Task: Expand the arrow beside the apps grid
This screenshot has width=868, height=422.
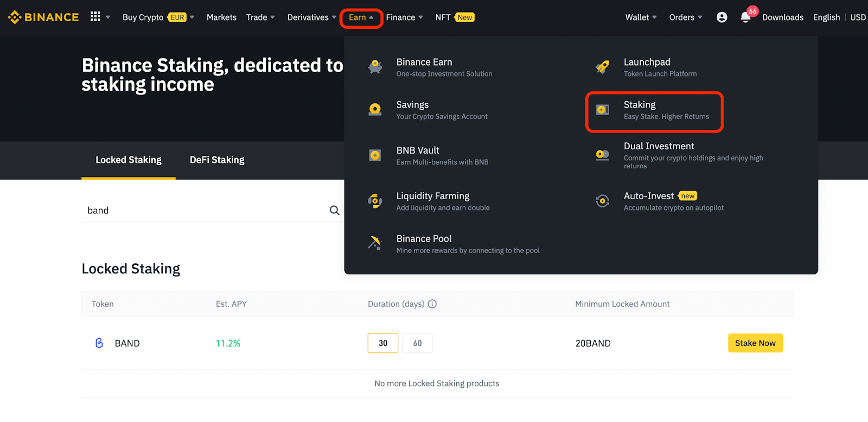Action: pos(108,17)
